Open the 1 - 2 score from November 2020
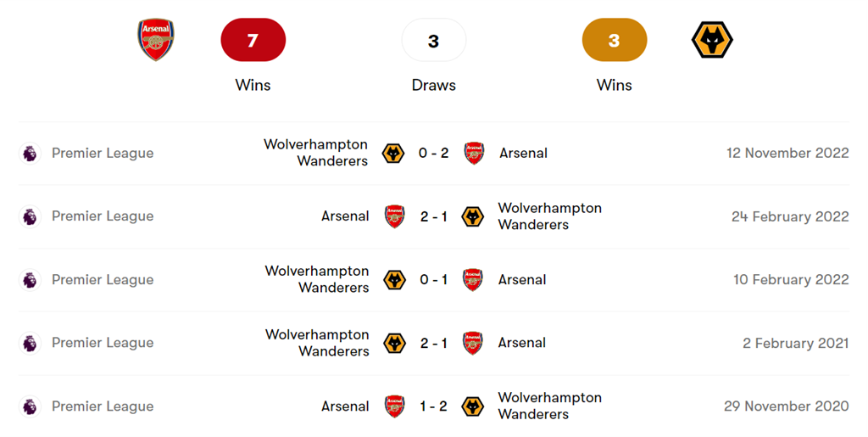 (433, 406)
